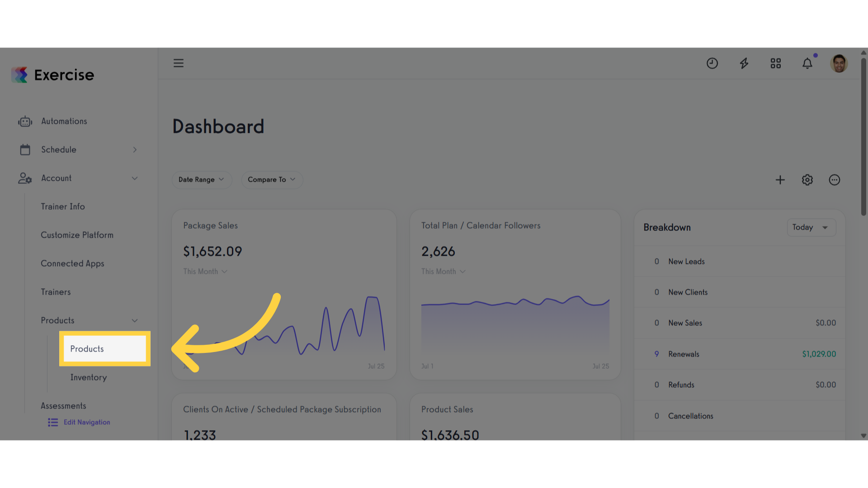
Task: Open the hamburger menu icon
Action: 178,63
